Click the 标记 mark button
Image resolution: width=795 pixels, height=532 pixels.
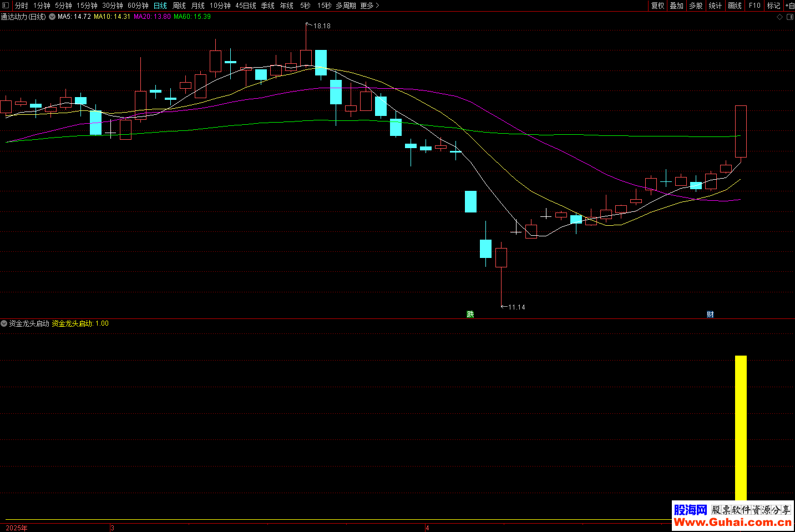pyautogui.click(x=773, y=6)
